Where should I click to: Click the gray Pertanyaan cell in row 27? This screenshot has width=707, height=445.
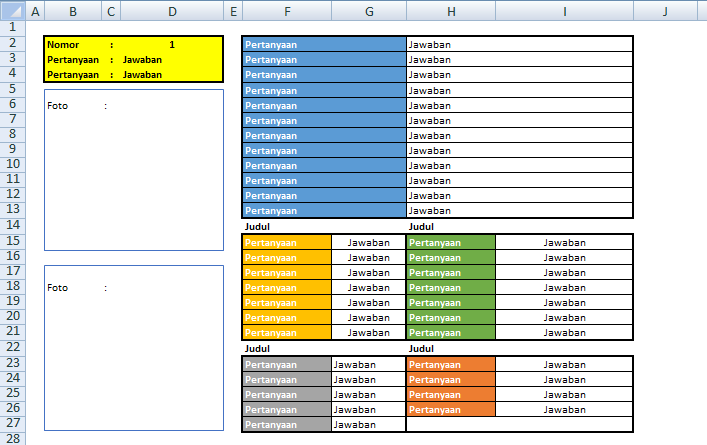pos(287,425)
